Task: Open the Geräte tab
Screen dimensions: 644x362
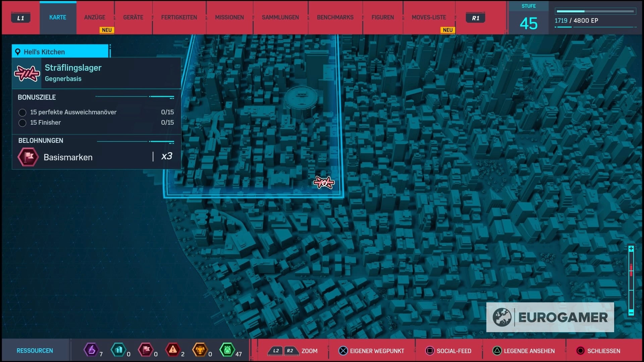Action: pos(133,17)
